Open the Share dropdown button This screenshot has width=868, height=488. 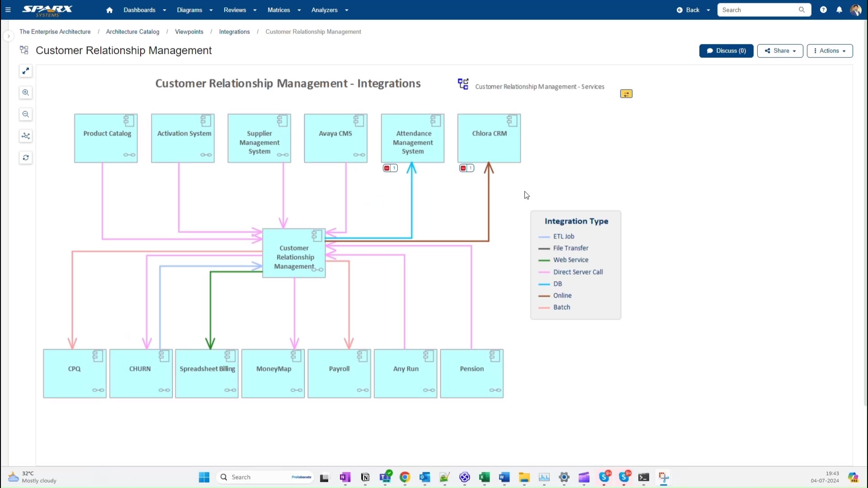[780, 51]
